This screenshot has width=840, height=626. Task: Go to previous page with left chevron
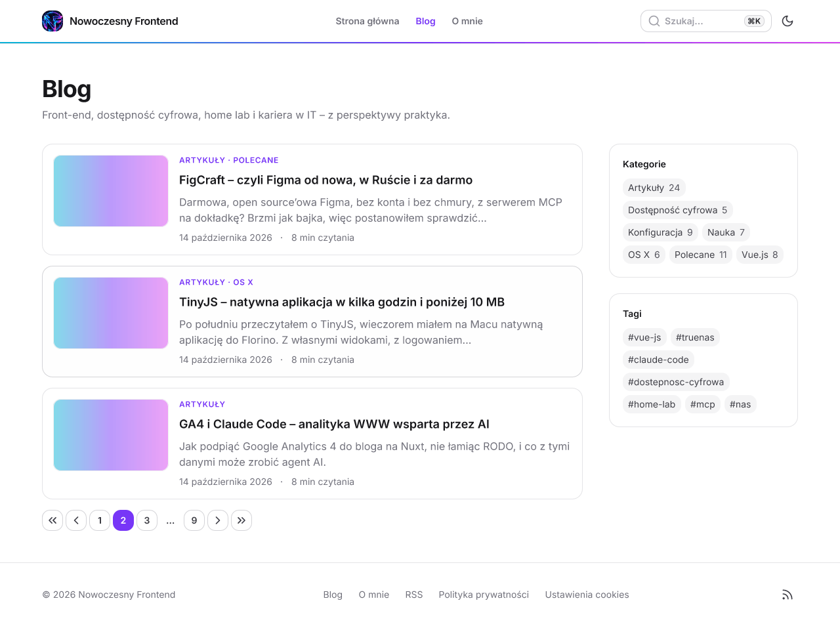(x=76, y=520)
